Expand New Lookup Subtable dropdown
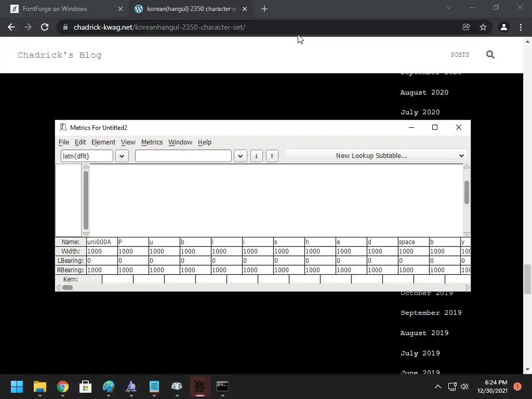532x399 pixels. 376,156
